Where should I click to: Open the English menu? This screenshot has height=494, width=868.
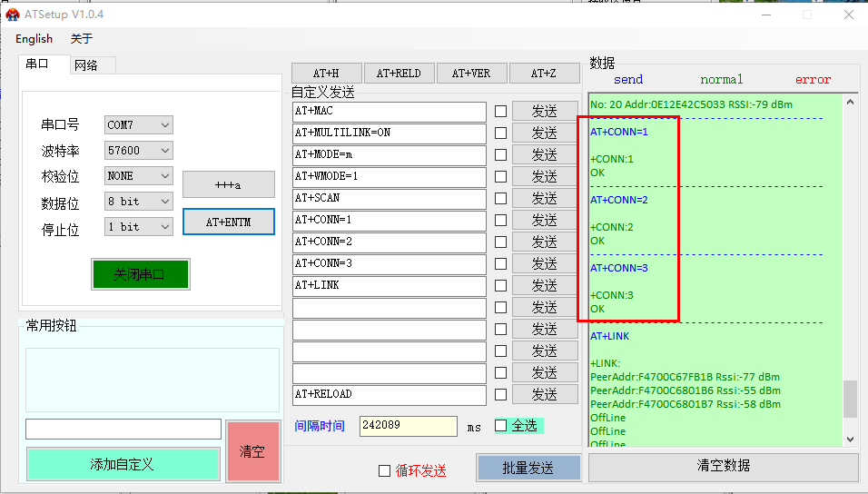pyautogui.click(x=35, y=39)
